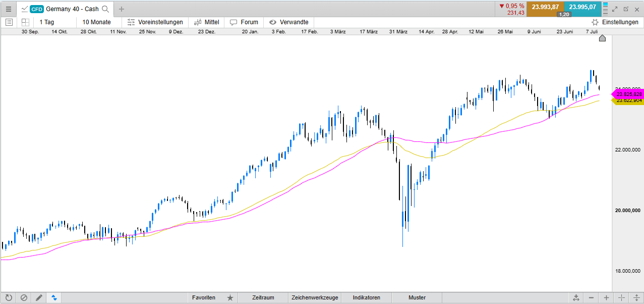Add a new chart tab with plus
The image size is (644, 304).
click(x=122, y=9)
